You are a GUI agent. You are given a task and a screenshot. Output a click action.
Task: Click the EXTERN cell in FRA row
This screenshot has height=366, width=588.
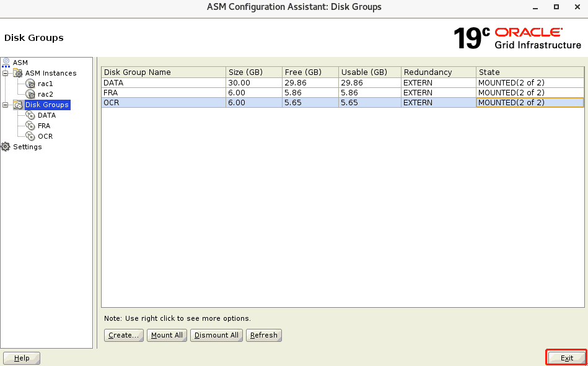(439, 93)
